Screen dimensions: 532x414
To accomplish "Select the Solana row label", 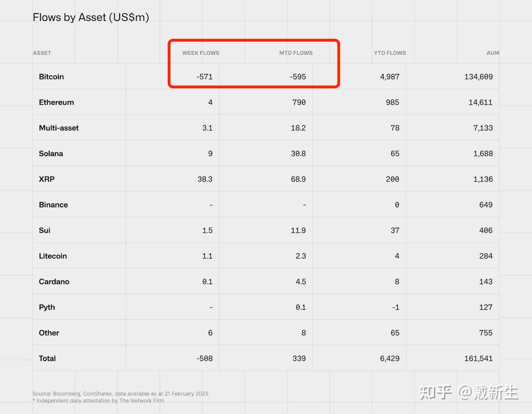I will pos(51,153).
